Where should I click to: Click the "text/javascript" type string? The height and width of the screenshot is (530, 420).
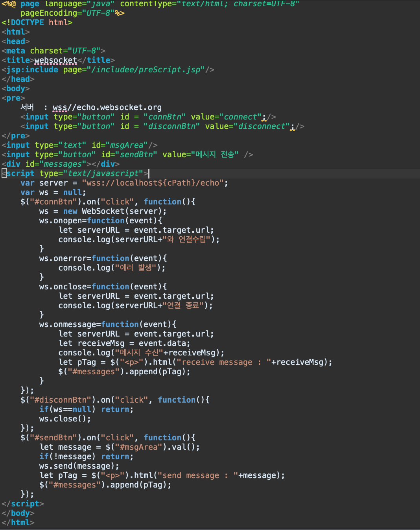(x=106, y=173)
